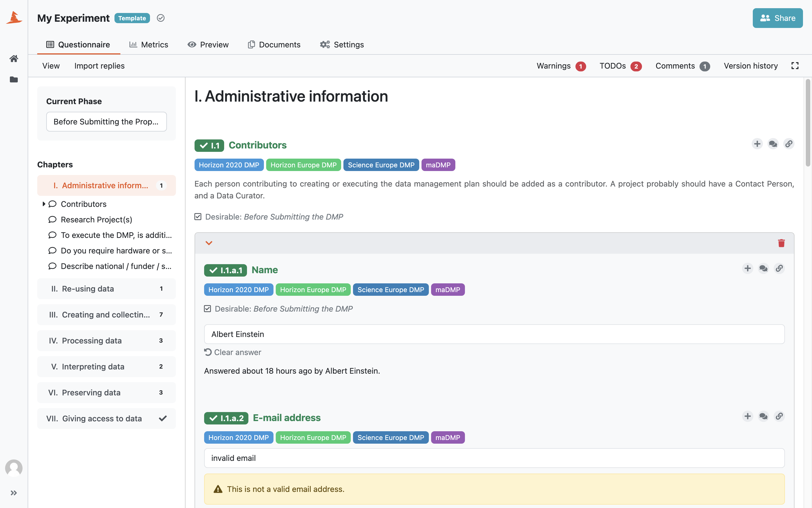
Task: Open the Comments panel
Action: click(x=683, y=66)
